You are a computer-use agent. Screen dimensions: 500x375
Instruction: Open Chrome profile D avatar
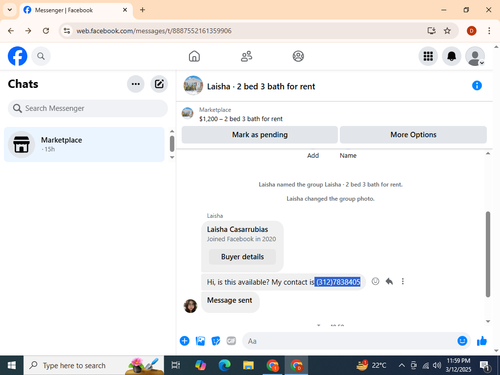[x=471, y=31]
